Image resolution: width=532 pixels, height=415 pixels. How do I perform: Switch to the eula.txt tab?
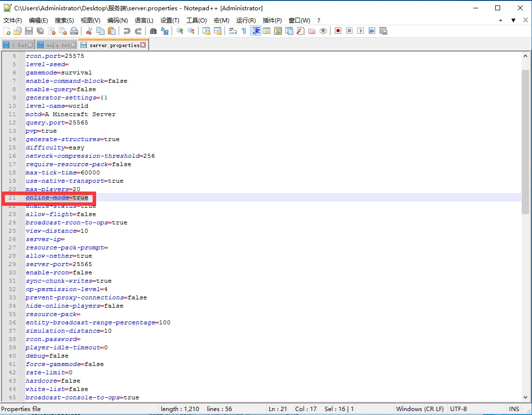click(58, 45)
